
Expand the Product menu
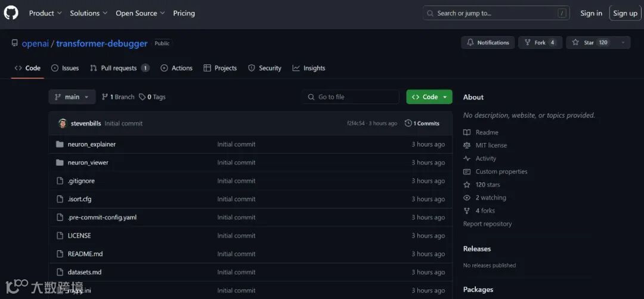45,13
